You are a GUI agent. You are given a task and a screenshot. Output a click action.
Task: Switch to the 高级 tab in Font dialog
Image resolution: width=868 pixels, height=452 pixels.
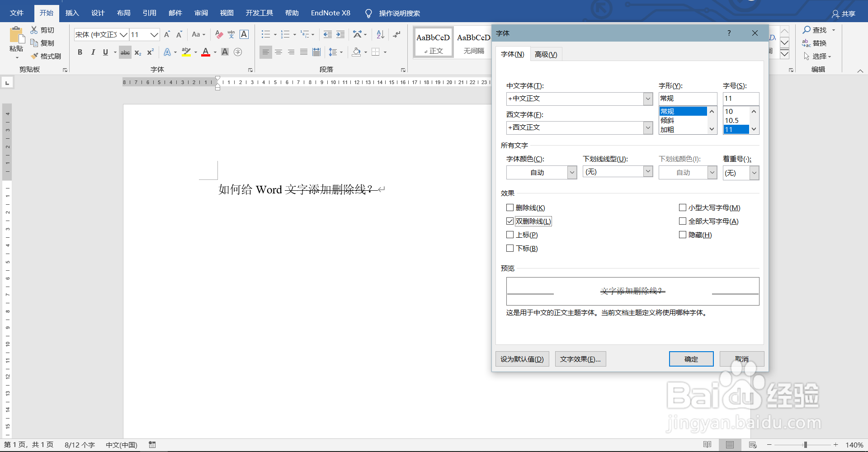tap(546, 54)
